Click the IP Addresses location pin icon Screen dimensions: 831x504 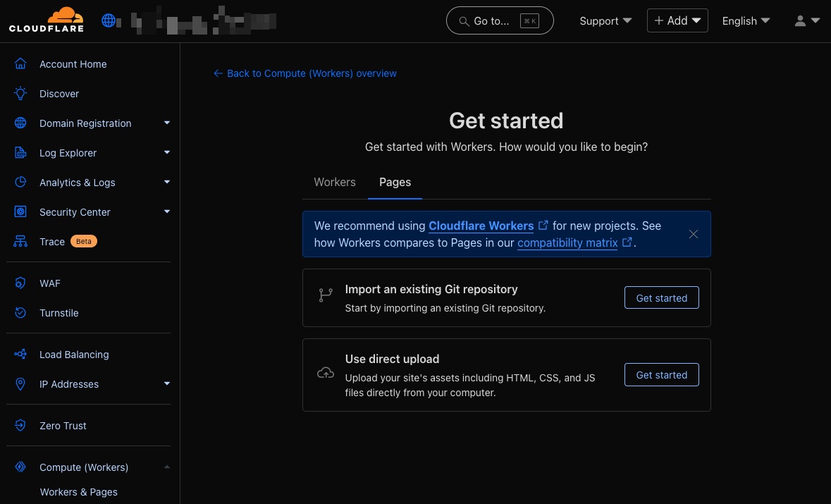[20, 383]
